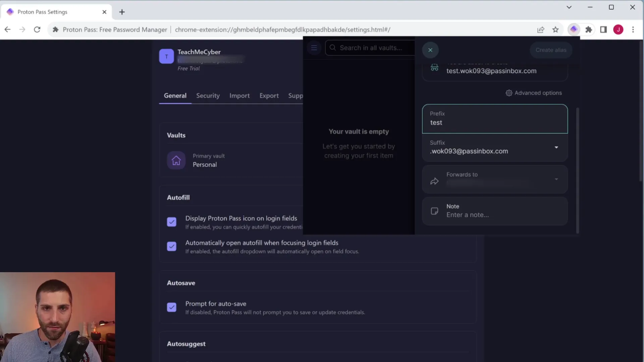Bookmark this page with the star icon
The image size is (644, 362).
click(x=555, y=29)
